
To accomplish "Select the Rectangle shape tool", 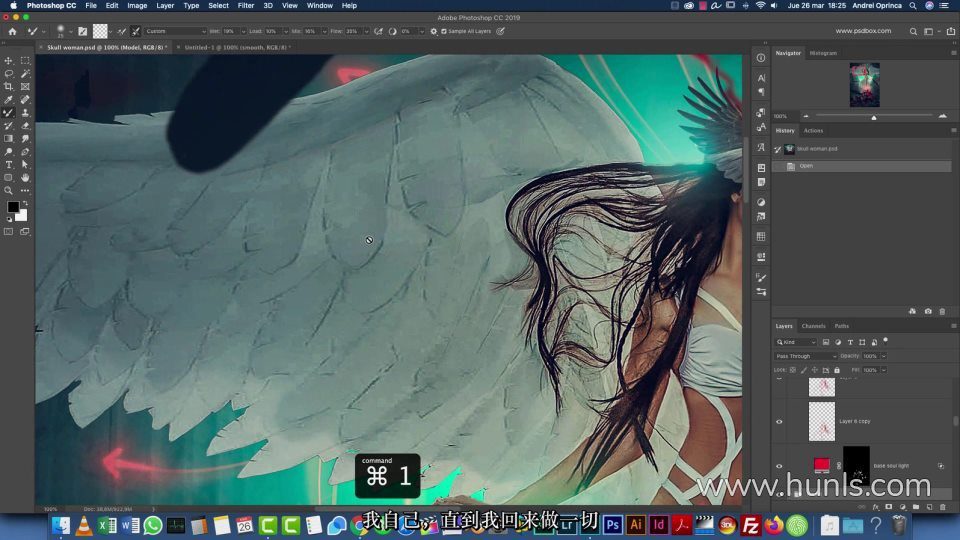I will [x=9, y=178].
